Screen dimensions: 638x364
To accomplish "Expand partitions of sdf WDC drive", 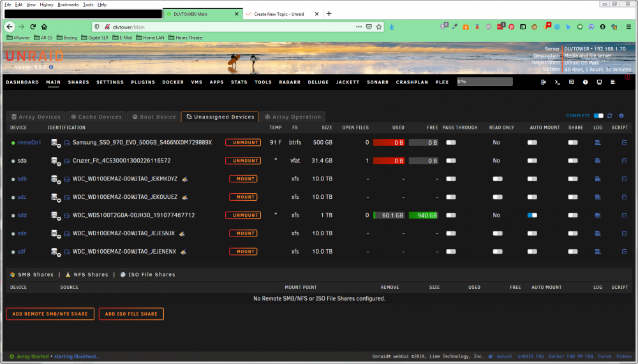I will click(56, 252).
